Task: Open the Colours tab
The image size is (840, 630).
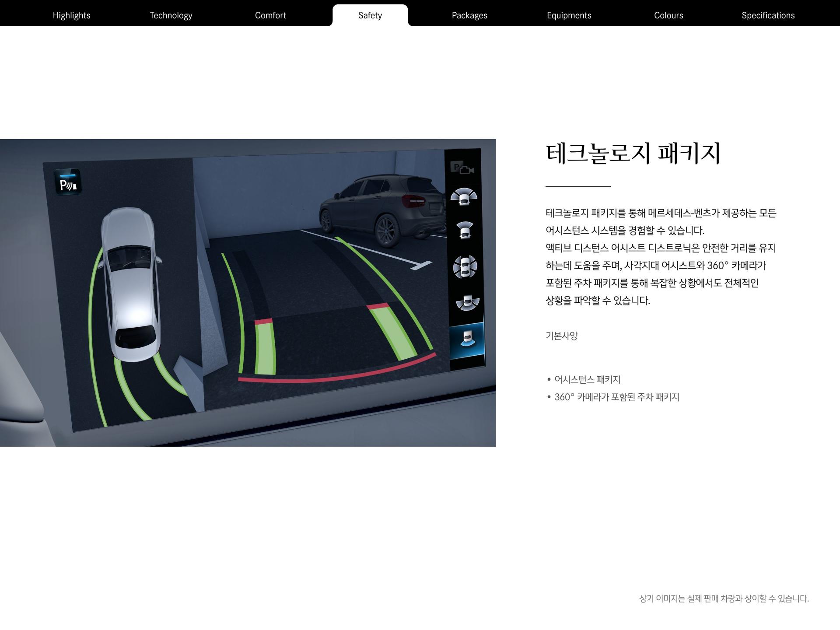Action: (x=668, y=15)
